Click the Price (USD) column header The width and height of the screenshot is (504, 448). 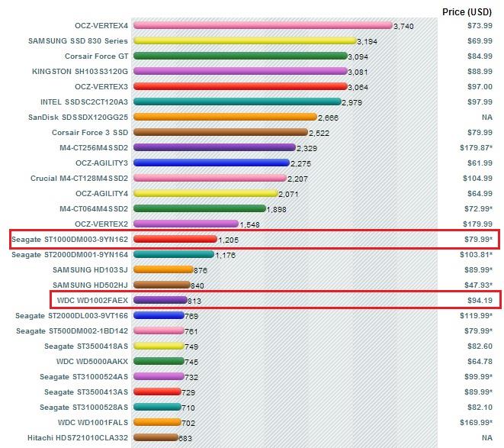coord(467,11)
